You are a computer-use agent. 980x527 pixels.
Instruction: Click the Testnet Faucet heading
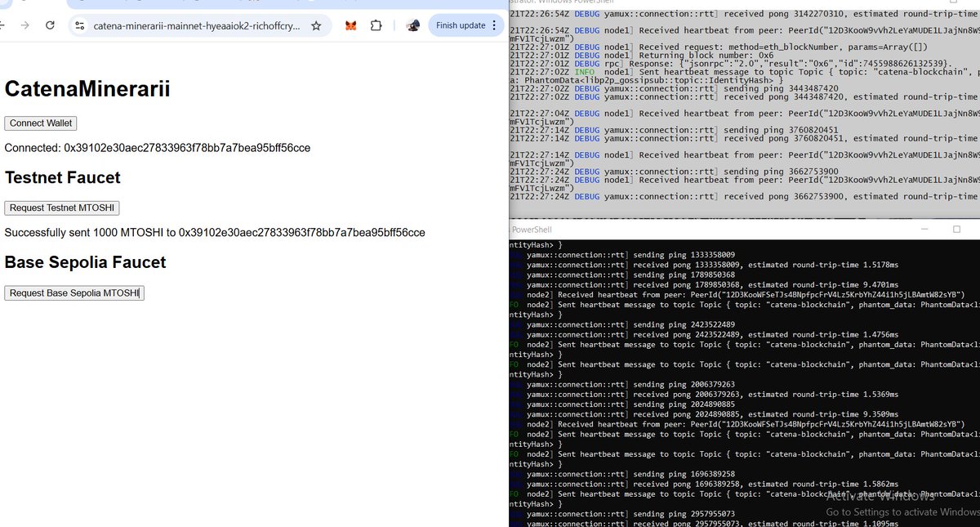click(x=62, y=177)
